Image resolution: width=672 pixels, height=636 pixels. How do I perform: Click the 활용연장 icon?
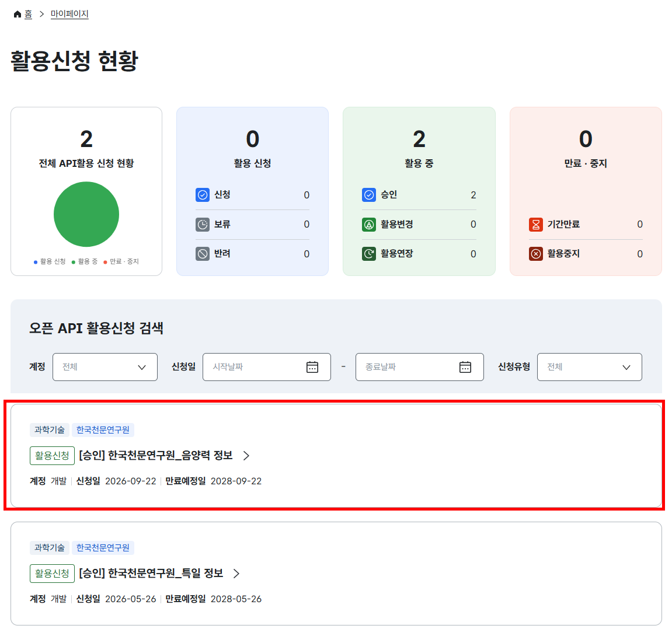pyautogui.click(x=369, y=254)
